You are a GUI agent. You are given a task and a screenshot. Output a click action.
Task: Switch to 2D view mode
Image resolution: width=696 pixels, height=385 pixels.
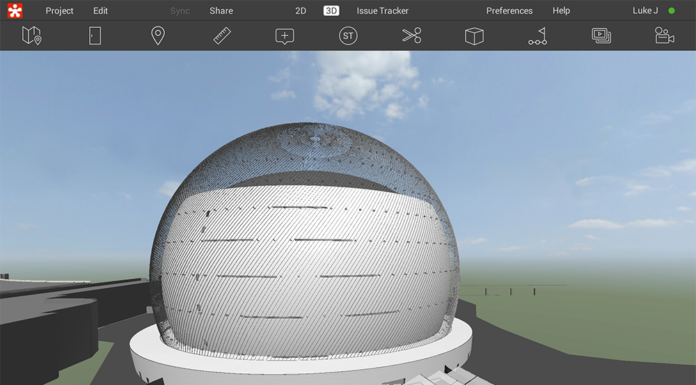tap(301, 11)
